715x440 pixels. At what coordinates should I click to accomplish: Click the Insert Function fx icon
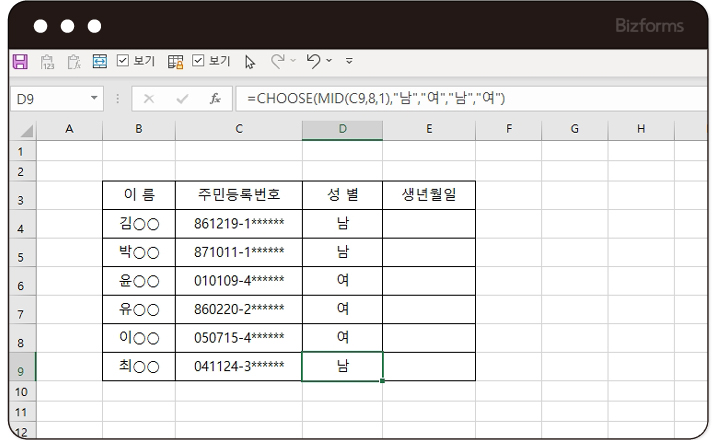coord(215,98)
